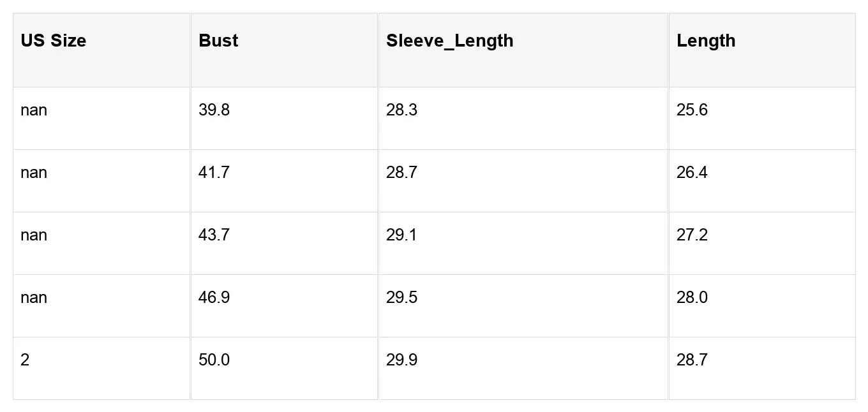Pick the Length cell showing 27.2
Image resolution: width=868 pixels, height=412 pixels.
(692, 235)
